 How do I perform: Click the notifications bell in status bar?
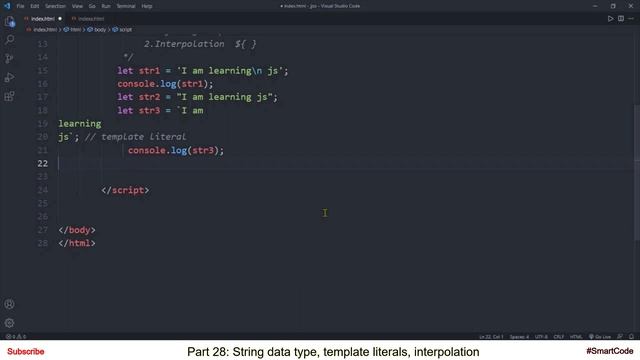(x=631, y=337)
